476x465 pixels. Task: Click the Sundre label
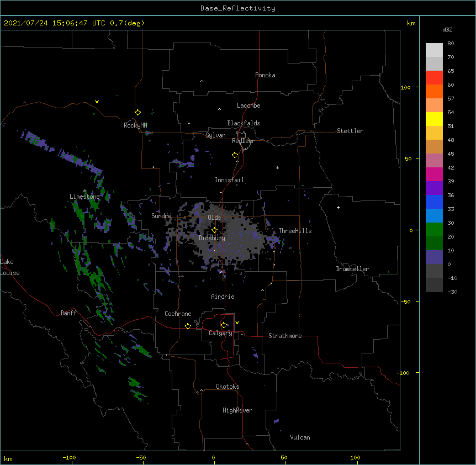[161, 216]
